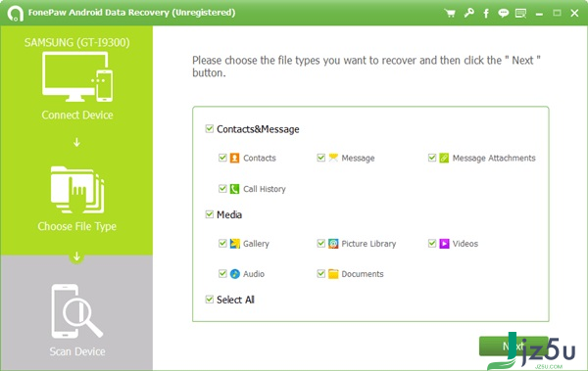Click the speech bubble feedback icon

point(504,14)
